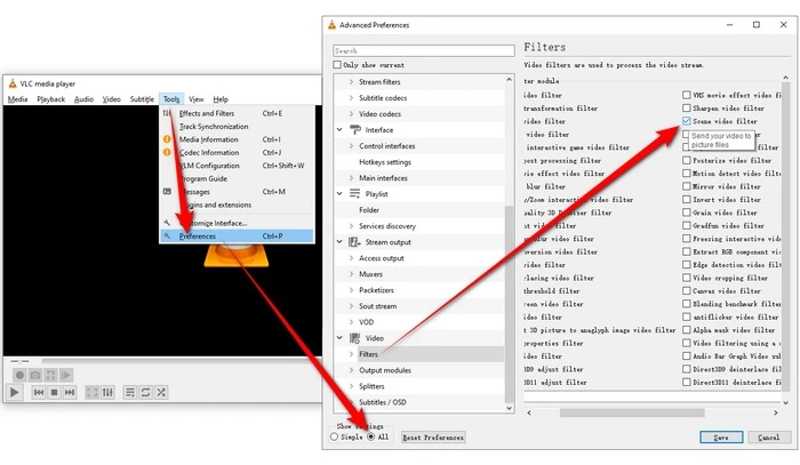Viewport: 800px width, 465px height.
Task: Expand the Output modules tree item
Action: pos(351,370)
